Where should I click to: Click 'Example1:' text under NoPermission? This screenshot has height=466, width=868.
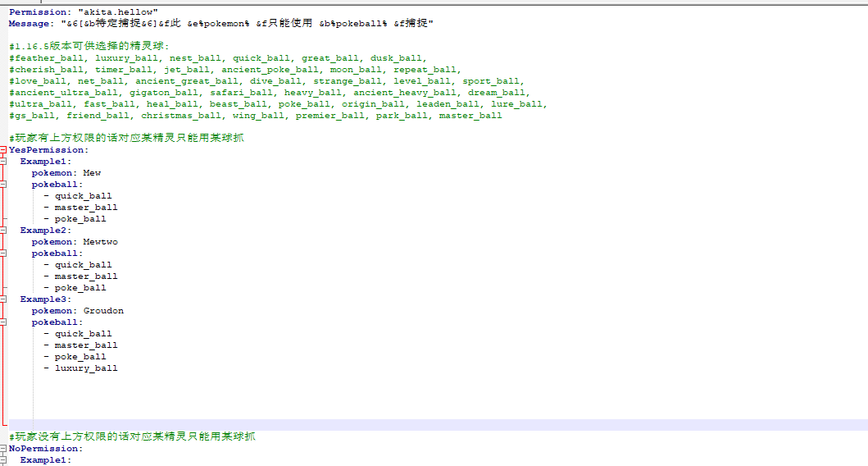(46, 460)
